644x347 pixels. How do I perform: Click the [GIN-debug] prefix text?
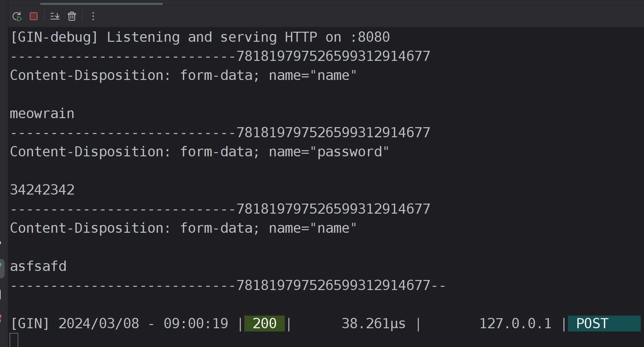coord(54,37)
